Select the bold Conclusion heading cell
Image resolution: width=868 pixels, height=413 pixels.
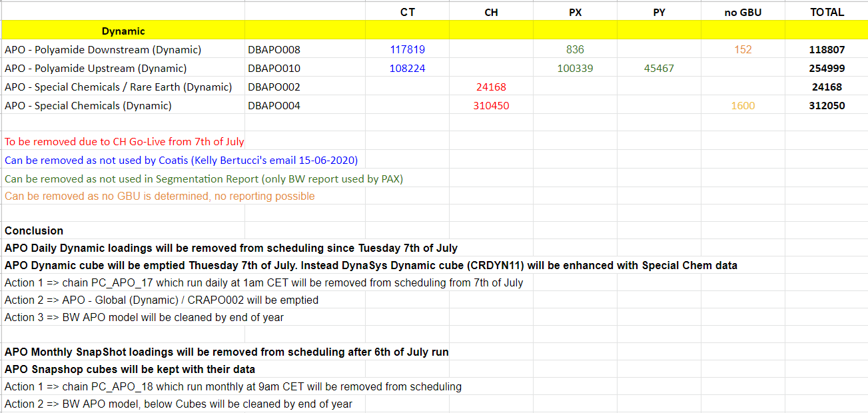[34, 230]
